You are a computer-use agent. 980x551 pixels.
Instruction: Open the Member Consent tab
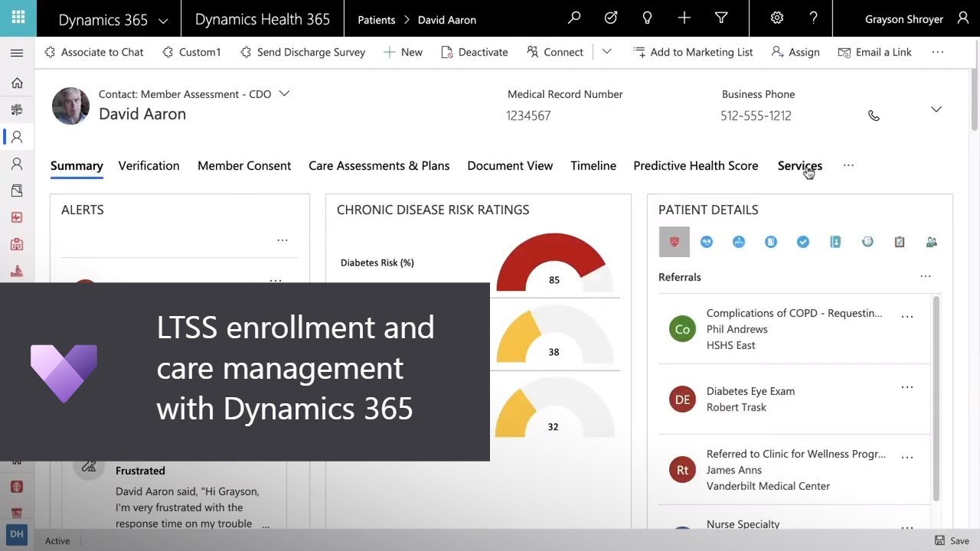pyautogui.click(x=244, y=165)
